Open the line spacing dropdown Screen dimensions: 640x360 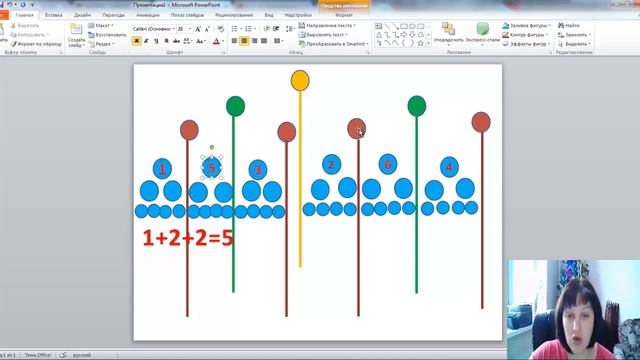tap(290, 29)
